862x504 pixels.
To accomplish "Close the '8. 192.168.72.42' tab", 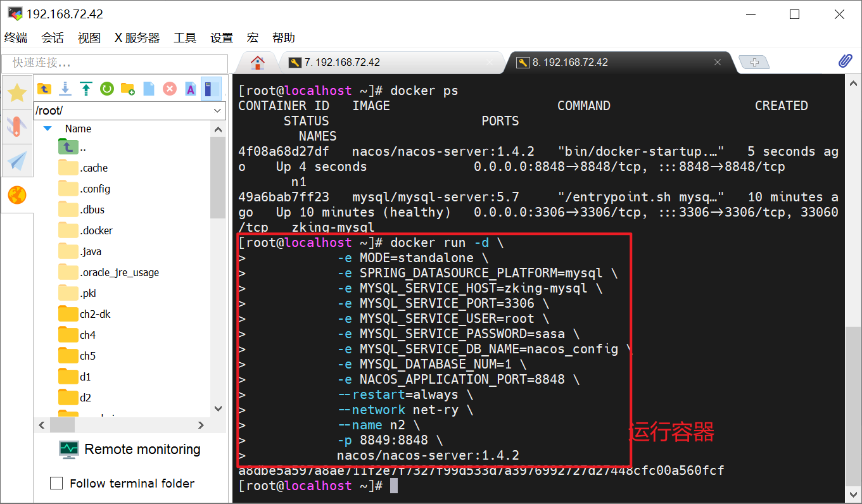I will (x=718, y=62).
